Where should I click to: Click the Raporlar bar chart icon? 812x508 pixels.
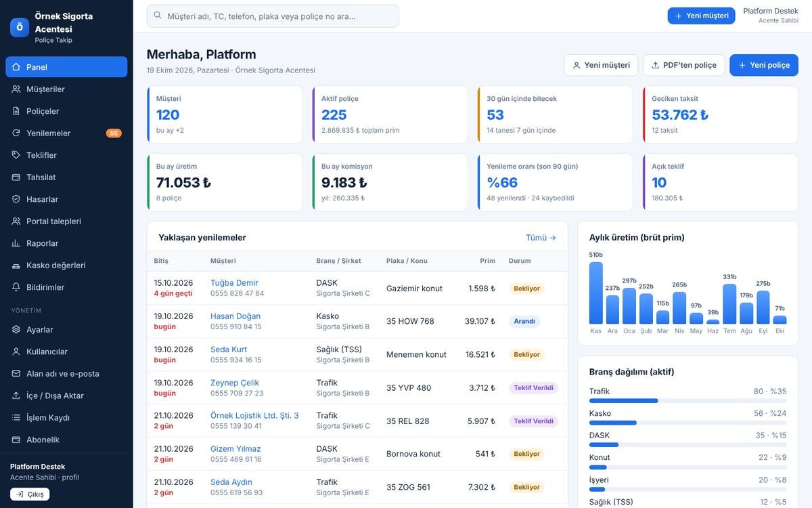click(x=16, y=243)
